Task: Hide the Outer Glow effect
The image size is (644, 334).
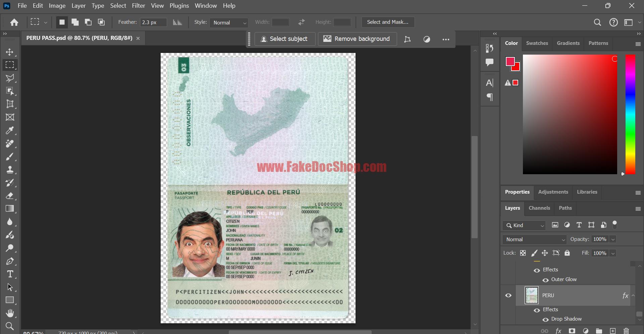Action: coord(546,280)
